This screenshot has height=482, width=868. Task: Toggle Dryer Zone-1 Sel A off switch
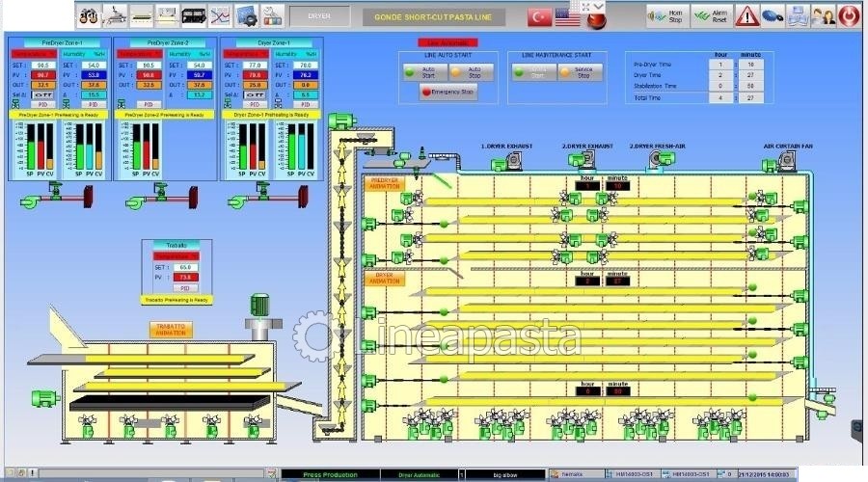coord(253,94)
